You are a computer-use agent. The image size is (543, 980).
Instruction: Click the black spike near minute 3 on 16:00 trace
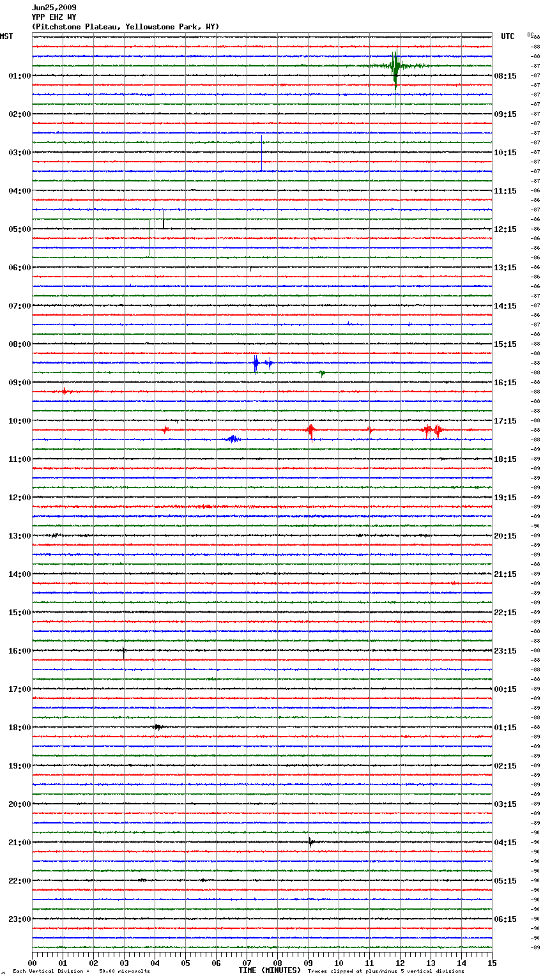[x=124, y=652]
